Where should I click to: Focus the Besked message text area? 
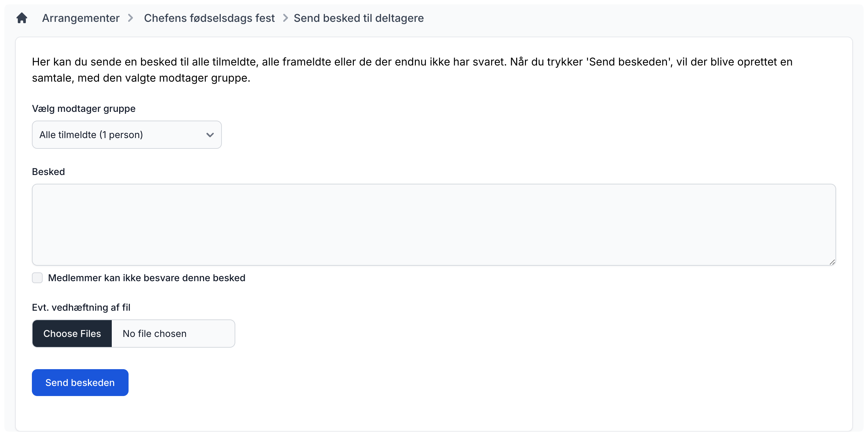433,225
